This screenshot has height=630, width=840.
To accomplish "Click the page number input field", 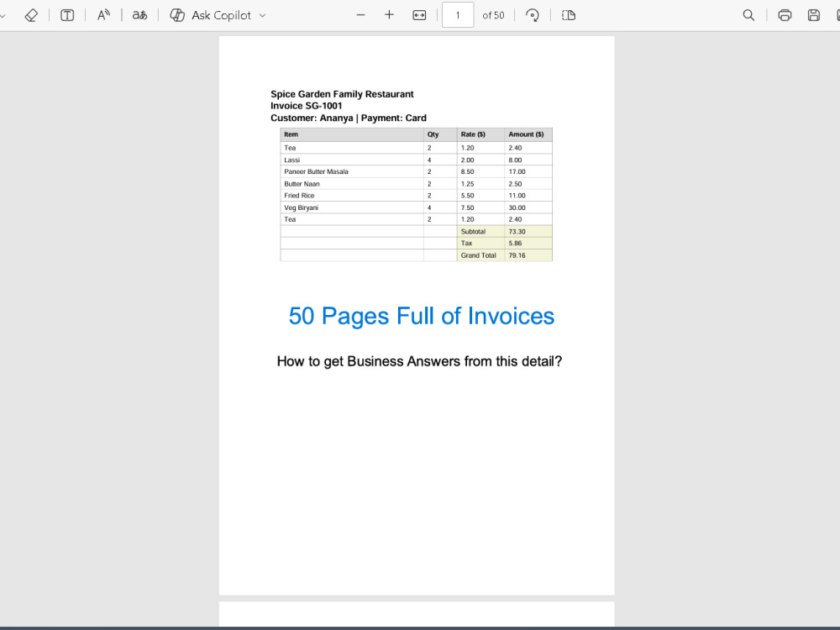I will pos(458,15).
